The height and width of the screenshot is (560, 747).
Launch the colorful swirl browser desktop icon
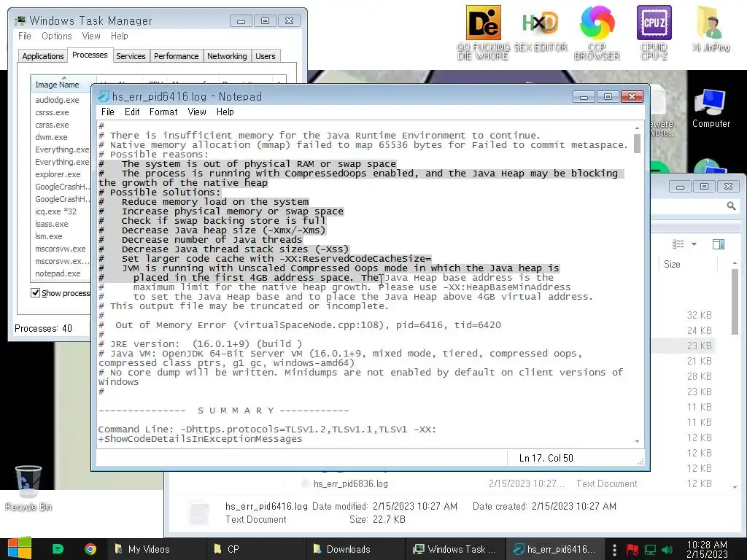(x=597, y=23)
